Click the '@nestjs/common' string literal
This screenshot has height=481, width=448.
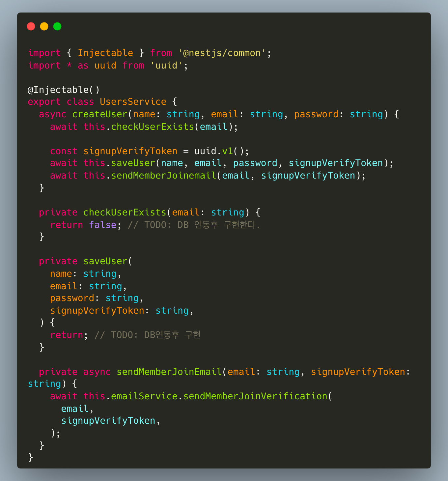coord(222,53)
